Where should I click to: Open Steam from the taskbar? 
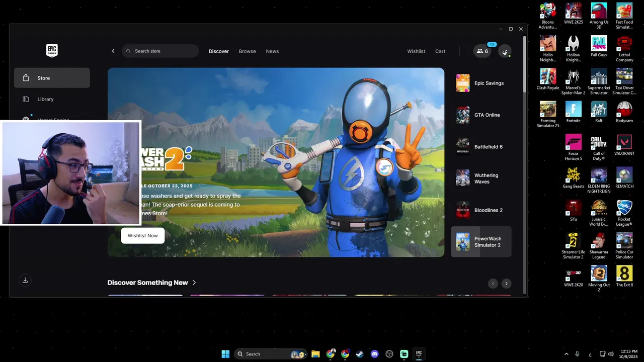coord(359,354)
